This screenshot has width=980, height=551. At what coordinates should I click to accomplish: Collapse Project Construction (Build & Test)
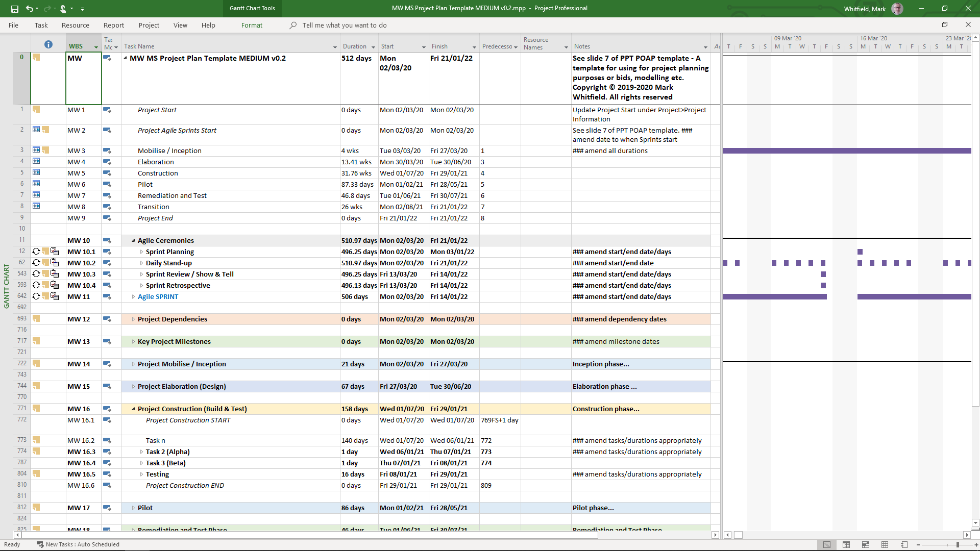(133, 409)
